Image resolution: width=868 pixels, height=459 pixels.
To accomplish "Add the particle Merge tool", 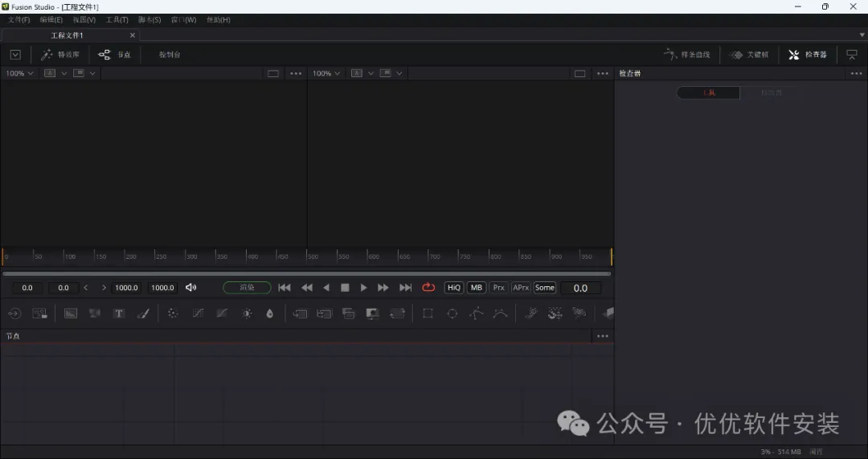I will 555,314.
